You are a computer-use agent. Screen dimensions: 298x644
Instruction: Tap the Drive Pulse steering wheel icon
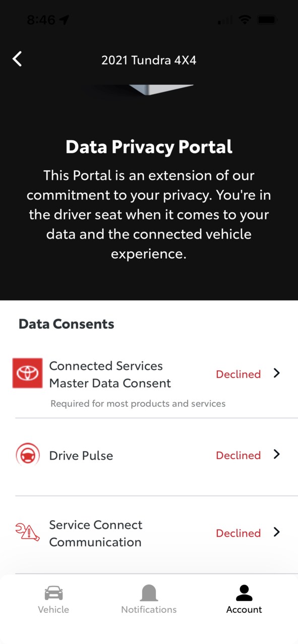pos(28,455)
